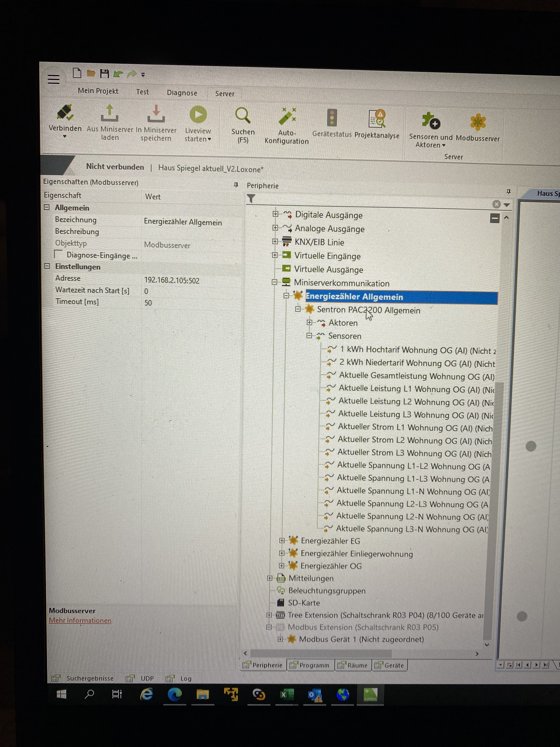Image resolution: width=560 pixels, height=747 pixels.
Task: Click the Peripherie horizontal scrollbar
Action: tap(321, 653)
